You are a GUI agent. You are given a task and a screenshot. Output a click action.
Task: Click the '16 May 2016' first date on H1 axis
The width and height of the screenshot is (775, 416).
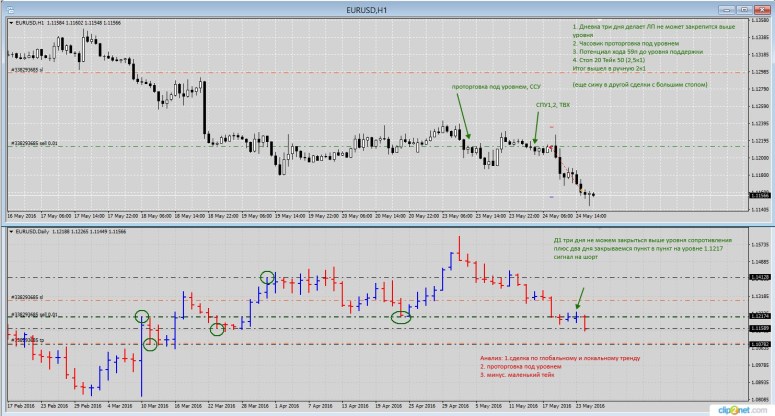[21, 216]
